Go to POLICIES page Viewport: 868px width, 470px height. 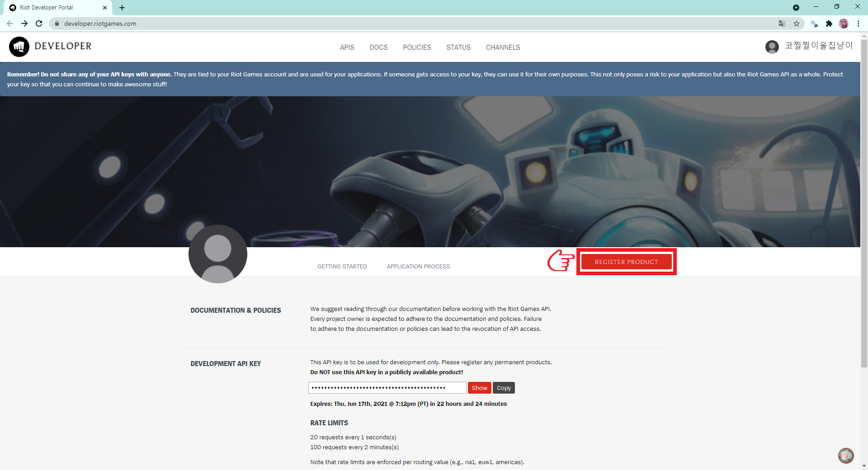417,47
